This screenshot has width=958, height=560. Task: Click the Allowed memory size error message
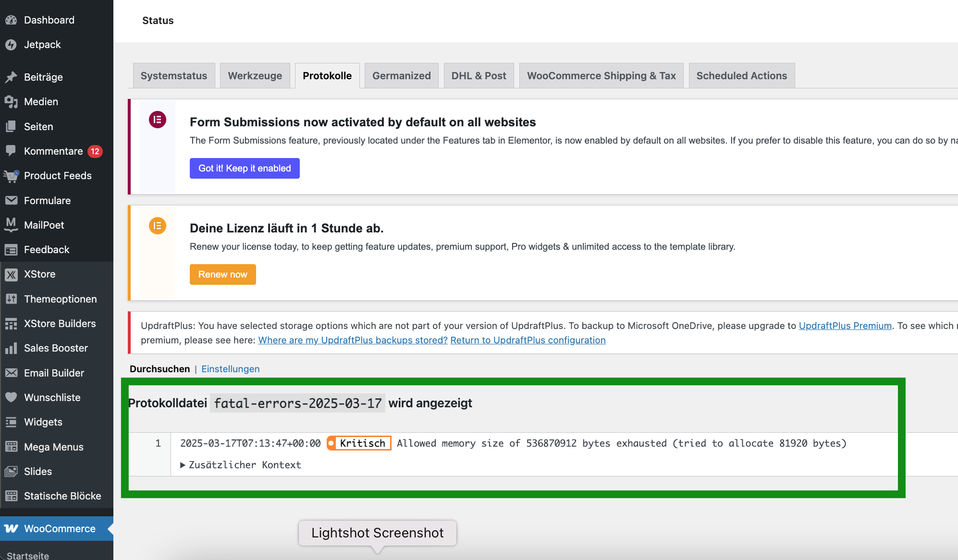pos(622,443)
